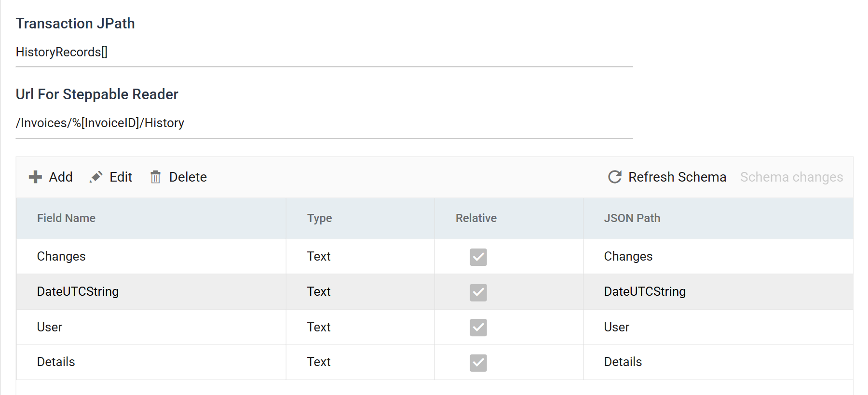Select the DateUTCString field name cell
Screen dimensions: 868x395
coord(151,291)
